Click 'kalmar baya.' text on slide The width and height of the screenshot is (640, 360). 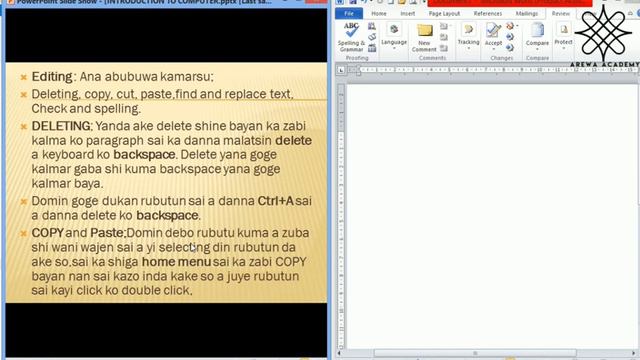[67, 184]
